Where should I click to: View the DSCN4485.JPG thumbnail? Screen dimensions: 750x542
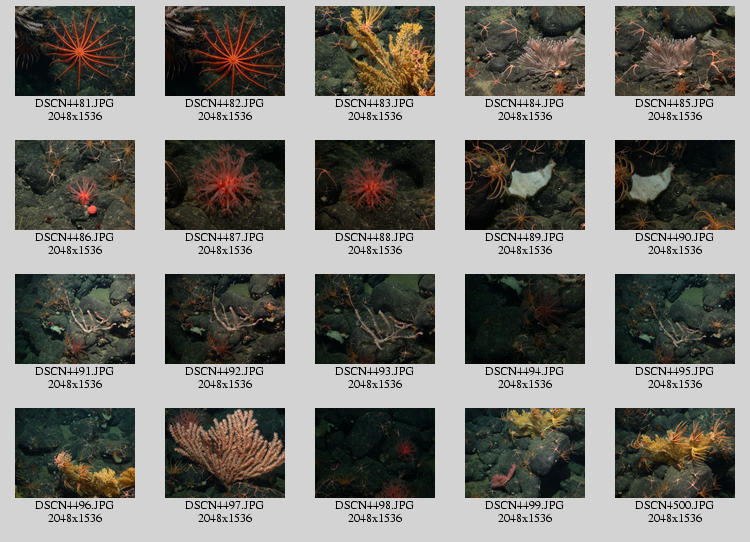coord(675,51)
